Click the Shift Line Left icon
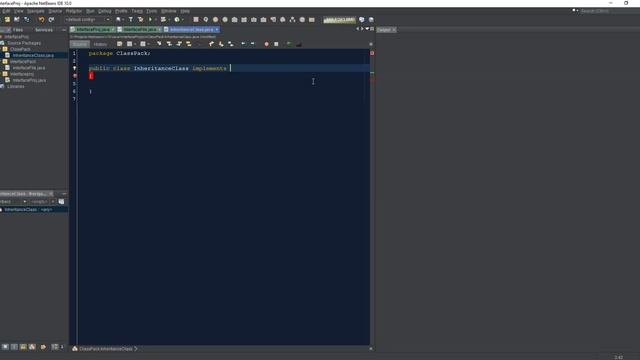This screenshot has height=360, width=640. pyautogui.click(x=243, y=44)
